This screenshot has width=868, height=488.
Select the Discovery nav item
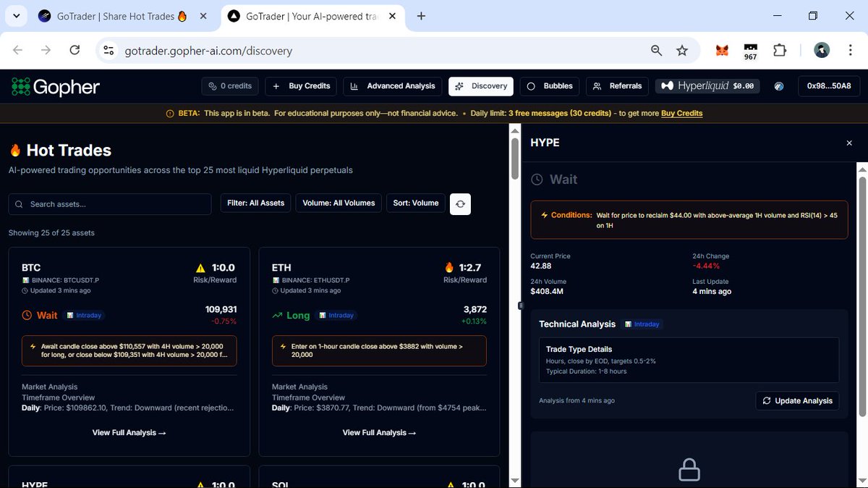(481, 85)
